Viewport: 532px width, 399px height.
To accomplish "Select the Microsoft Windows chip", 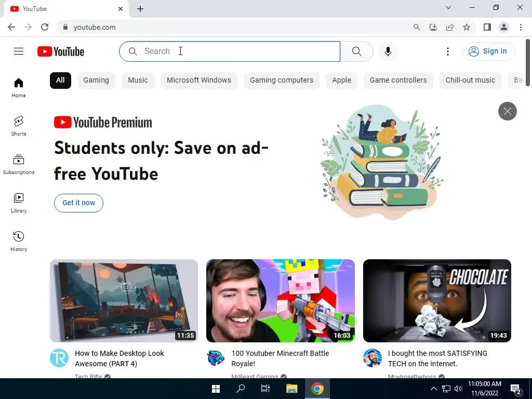I will [x=199, y=81].
